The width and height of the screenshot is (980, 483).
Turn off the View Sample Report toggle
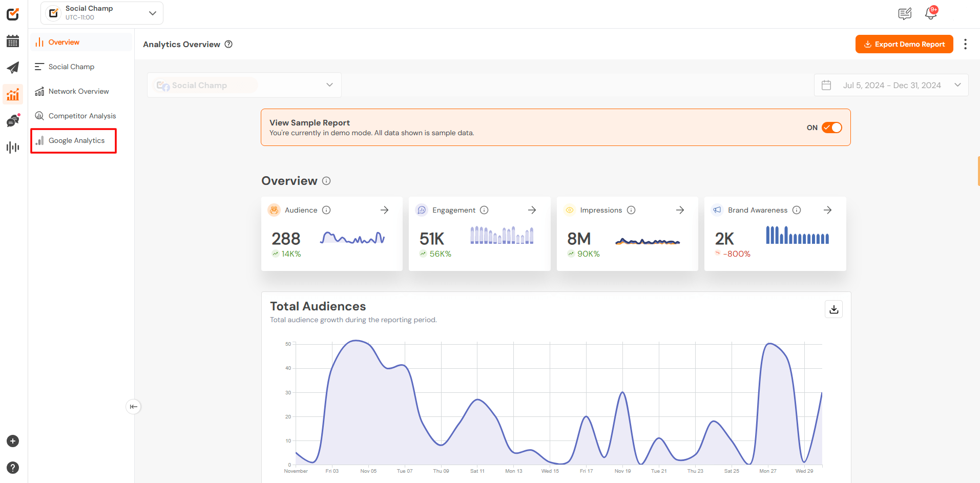tap(832, 128)
